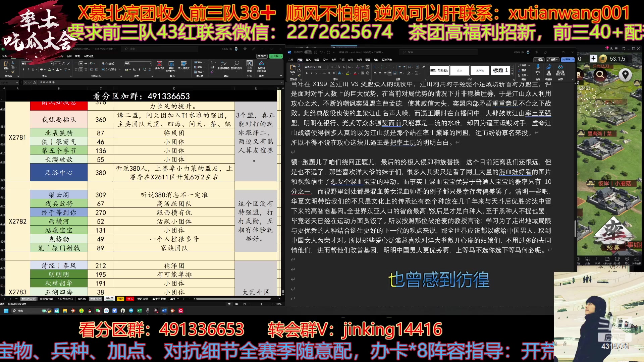Image resolution: width=644 pixels, height=362 pixels.
Task: Toggle Word justify alignment
Action: (x=390, y=73)
